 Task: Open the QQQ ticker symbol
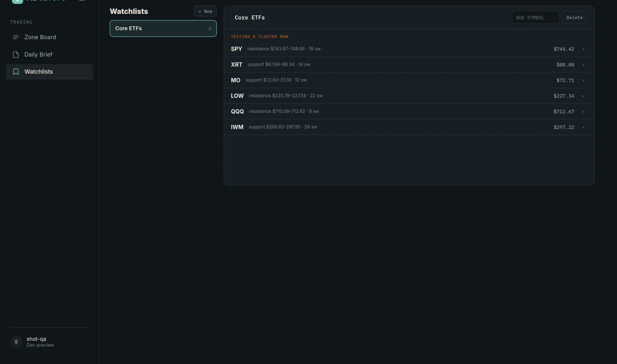click(237, 111)
